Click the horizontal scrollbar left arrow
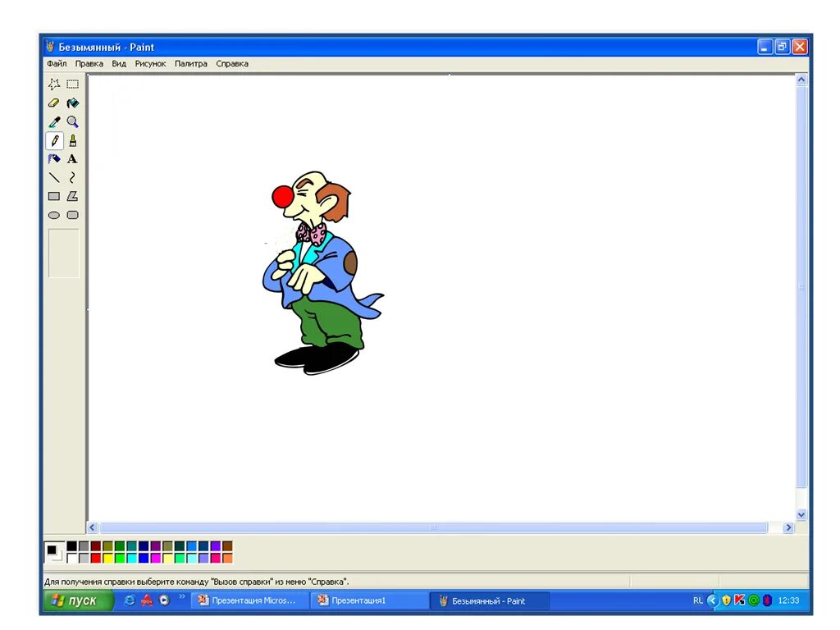The width and height of the screenshot is (840, 630). 92,527
